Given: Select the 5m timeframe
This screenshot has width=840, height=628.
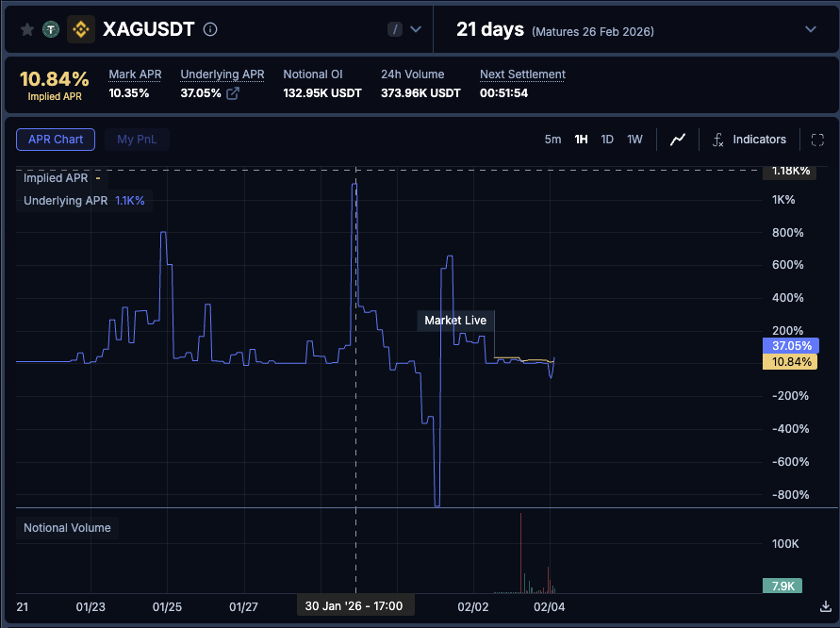Looking at the screenshot, I should [552, 140].
